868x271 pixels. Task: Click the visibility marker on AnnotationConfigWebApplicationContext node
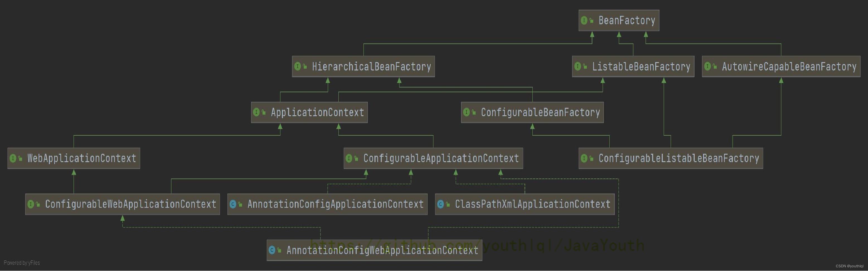click(x=279, y=250)
